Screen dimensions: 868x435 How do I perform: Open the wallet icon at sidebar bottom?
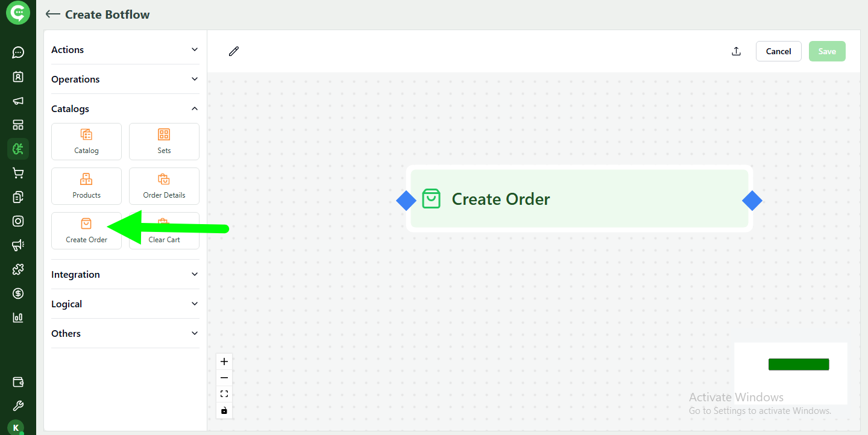point(17,381)
